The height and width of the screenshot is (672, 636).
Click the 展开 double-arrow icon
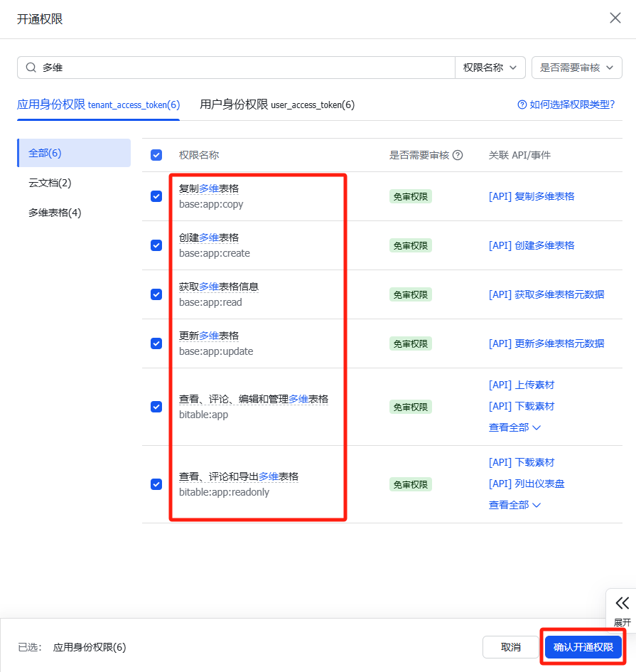point(622,604)
